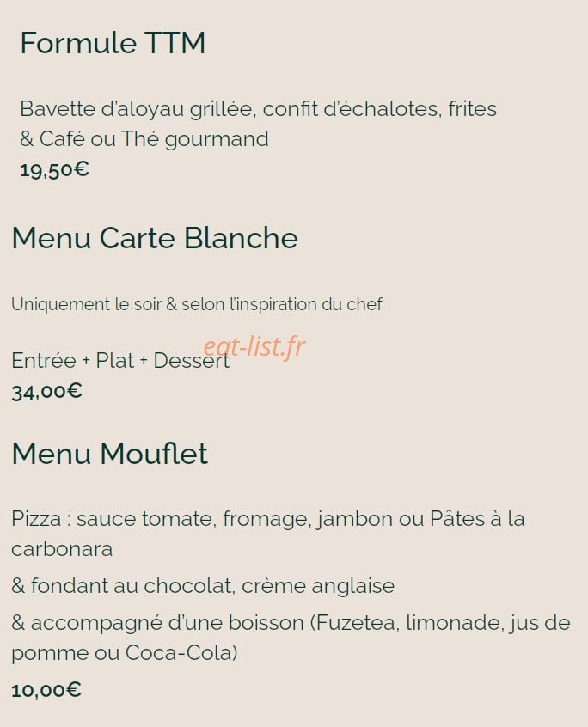Click the 19,50€ price
The height and width of the screenshot is (727, 588).
coord(54,169)
